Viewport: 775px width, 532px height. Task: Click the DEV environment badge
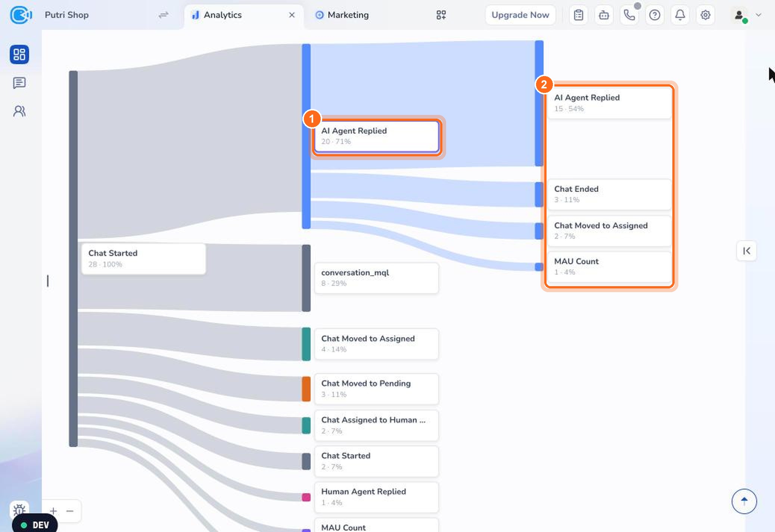[35, 525]
